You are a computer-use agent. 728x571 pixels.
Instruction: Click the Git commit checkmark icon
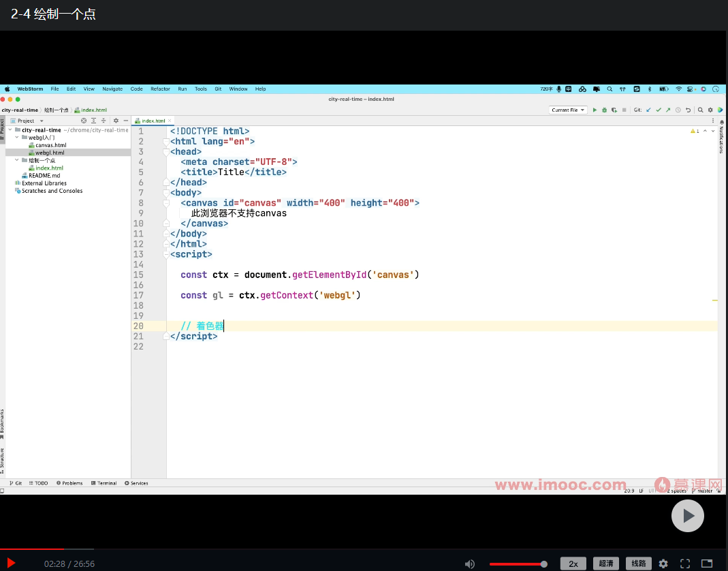[659, 110]
